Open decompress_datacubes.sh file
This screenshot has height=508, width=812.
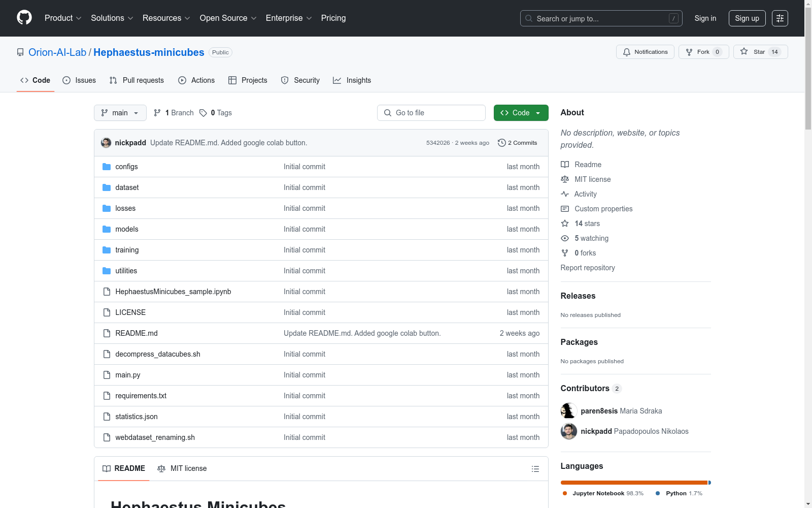pos(158,354)
